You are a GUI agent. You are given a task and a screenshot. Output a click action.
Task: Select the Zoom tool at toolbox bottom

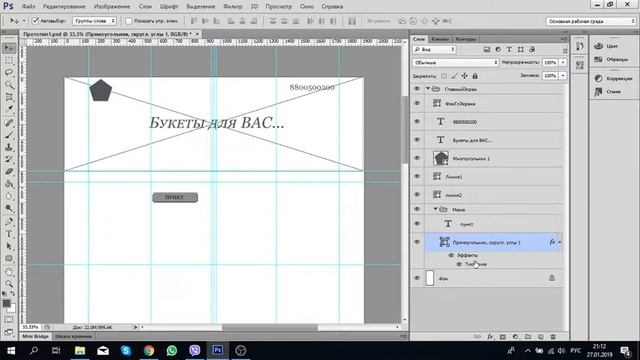[x=9, y=284]
